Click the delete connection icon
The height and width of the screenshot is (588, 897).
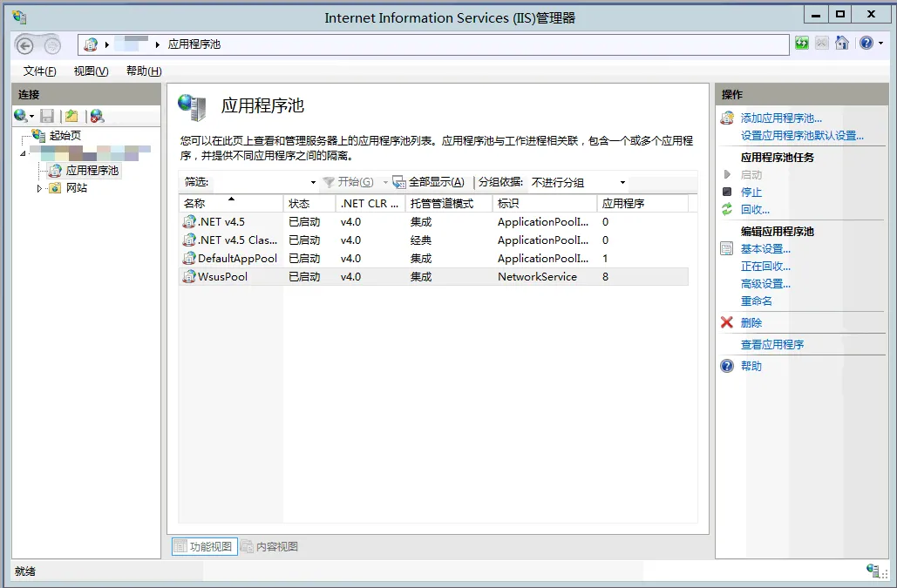pos(98,116)
